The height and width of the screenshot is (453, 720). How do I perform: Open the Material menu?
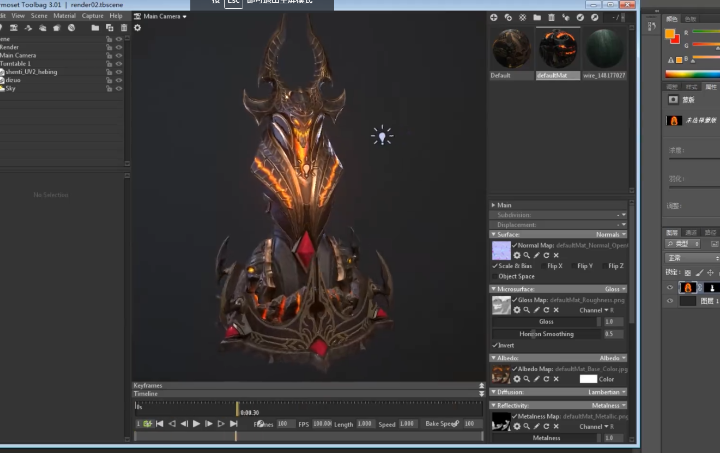coord(64,16)
